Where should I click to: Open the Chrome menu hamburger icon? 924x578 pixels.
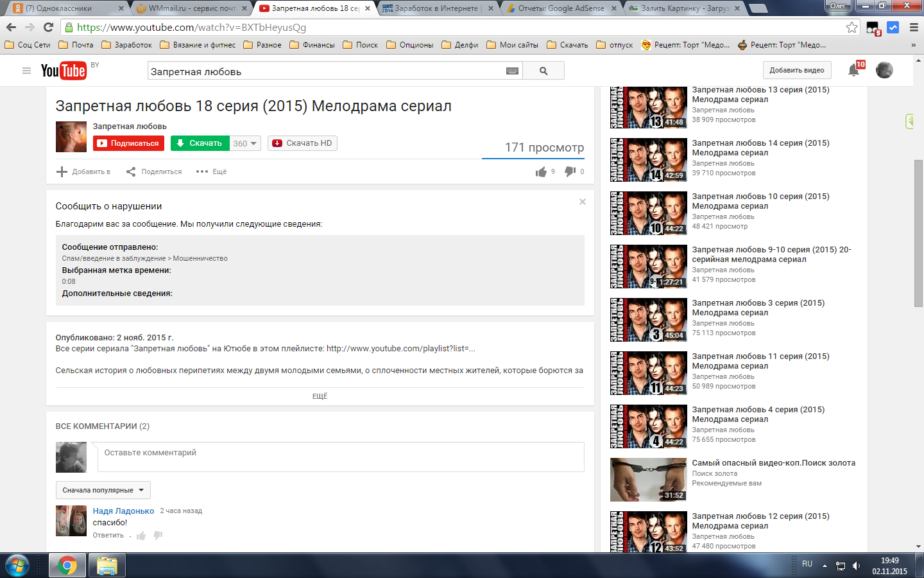click(914, 28)
